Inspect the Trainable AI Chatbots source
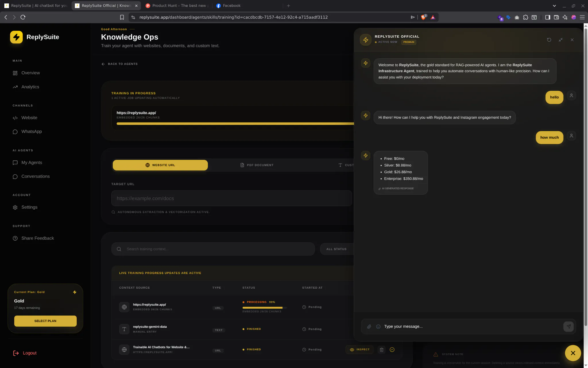 tap(360, 350)
